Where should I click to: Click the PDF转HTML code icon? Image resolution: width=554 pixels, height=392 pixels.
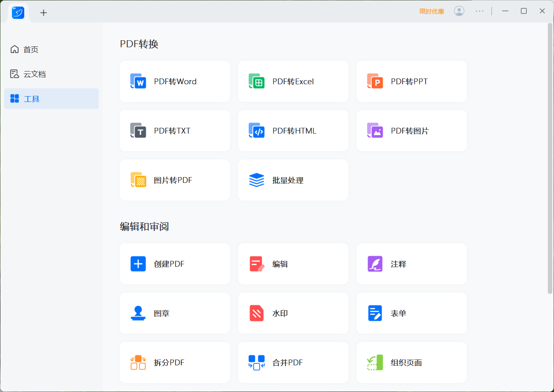257,131
